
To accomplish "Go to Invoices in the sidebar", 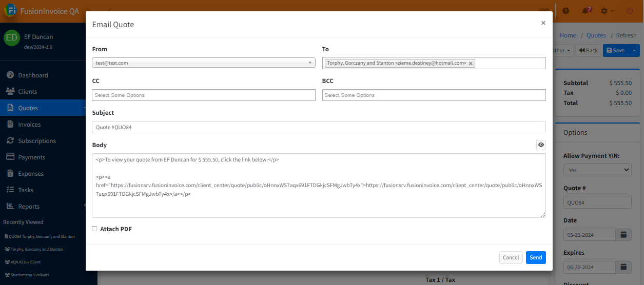I will [x=29, y=125].
